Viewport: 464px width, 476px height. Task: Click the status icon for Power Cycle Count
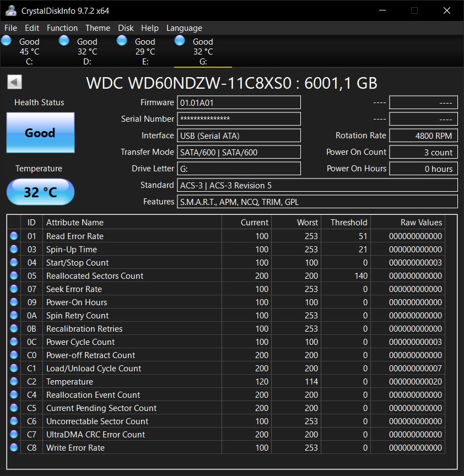(x=14, y=342)
